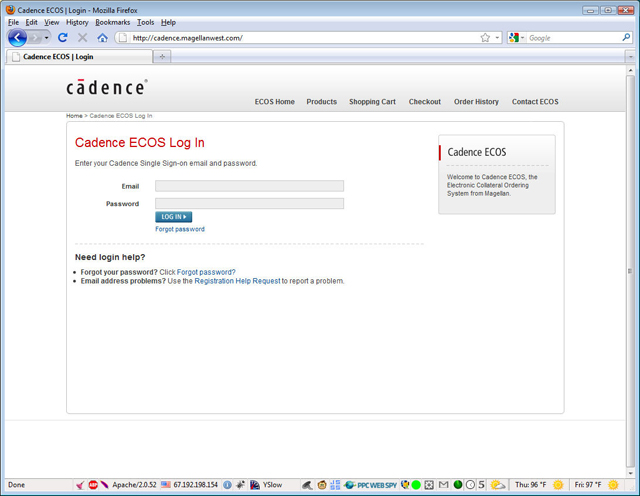
Task: Open the Adblock Plus ABP icon
Action: pos(93,485)
